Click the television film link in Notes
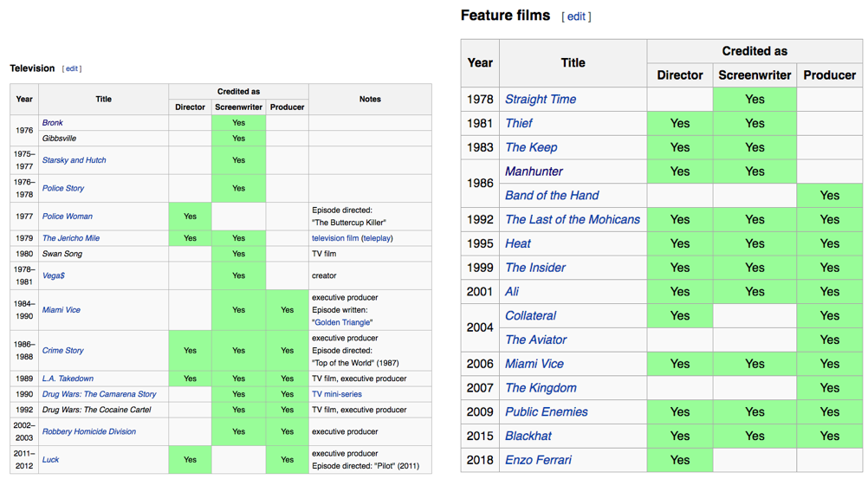Viewport: 868px width, 479px height. (335, 238)
